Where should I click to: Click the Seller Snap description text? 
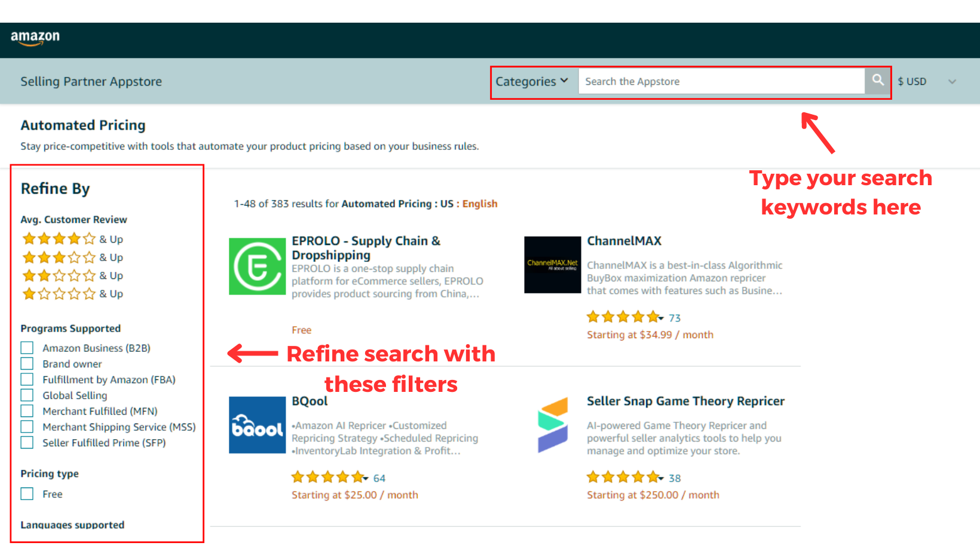click(x=684, y=438)
